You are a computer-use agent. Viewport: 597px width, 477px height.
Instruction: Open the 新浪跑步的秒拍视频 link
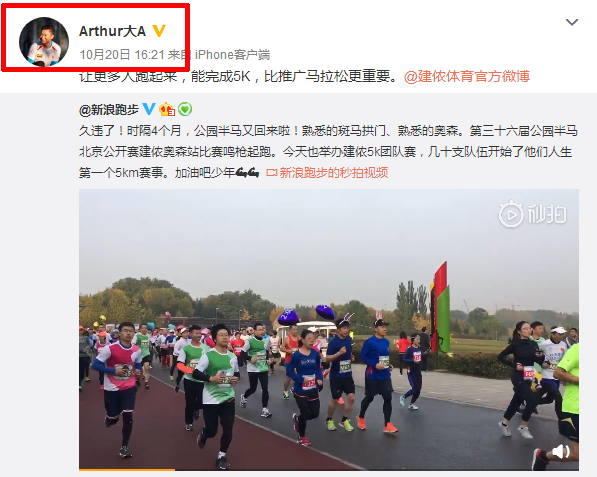334,173
